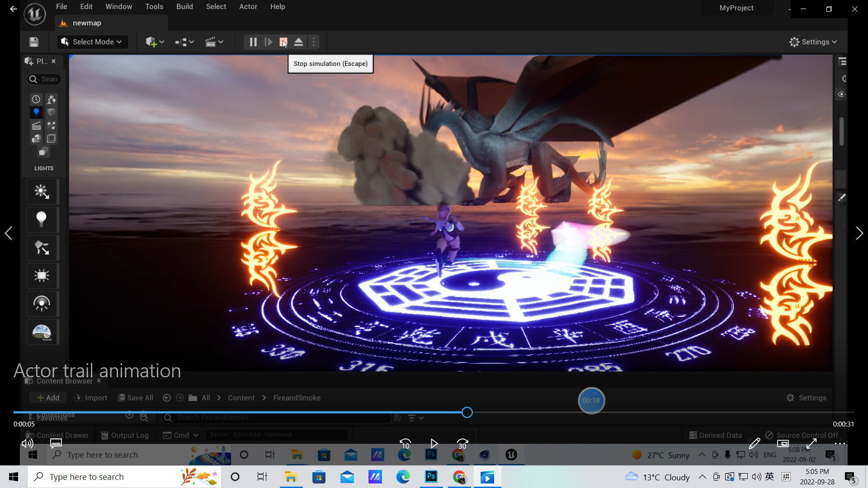Pick the Sky Light actor
868x488 pixels.
coord(42,304)
